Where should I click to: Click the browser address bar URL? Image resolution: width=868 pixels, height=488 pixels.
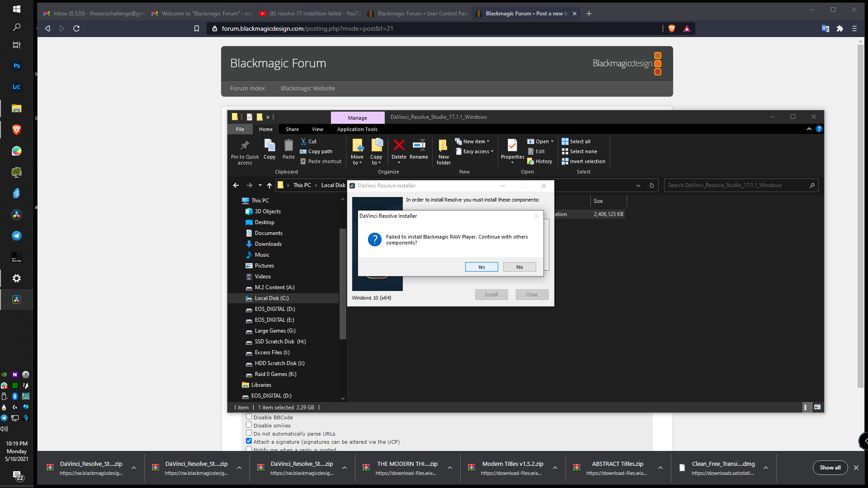pyautogui.click(x=307, y=28)
